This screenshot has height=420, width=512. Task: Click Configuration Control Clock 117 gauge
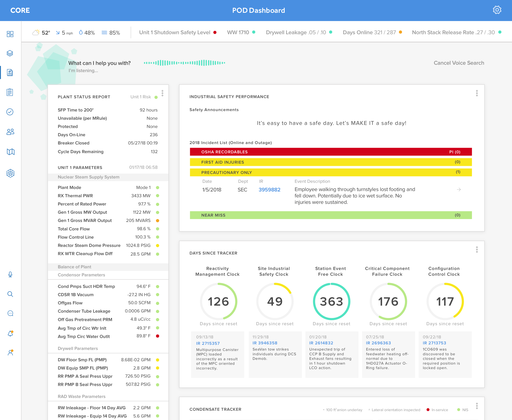445,302
